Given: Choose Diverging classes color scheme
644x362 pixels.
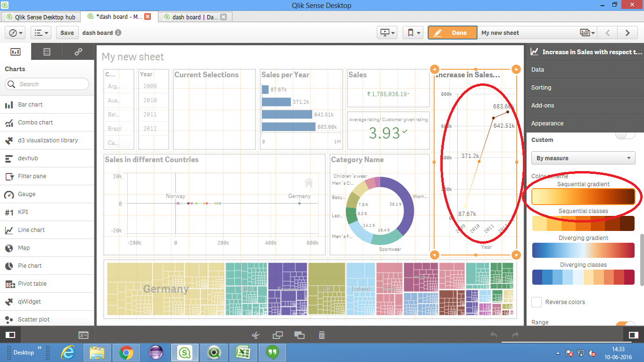Looking at the screenshot, I should [x=583, y=277].
